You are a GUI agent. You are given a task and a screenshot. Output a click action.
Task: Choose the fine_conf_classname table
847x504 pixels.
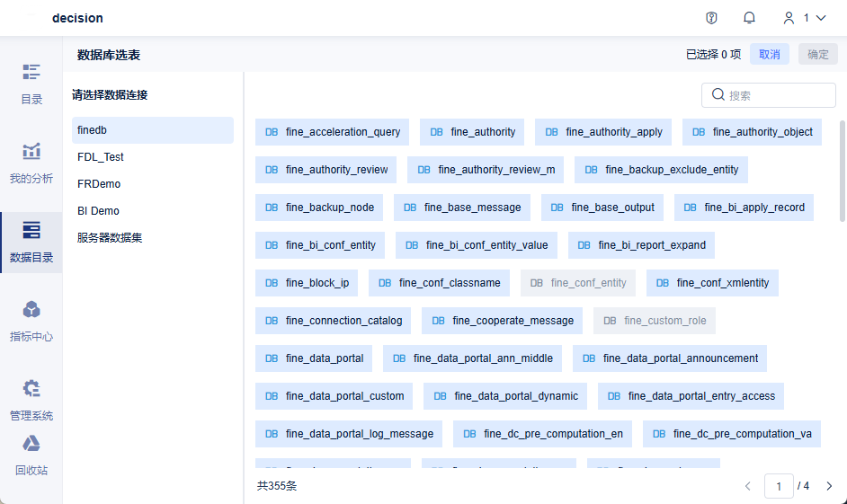pos(439,283)
